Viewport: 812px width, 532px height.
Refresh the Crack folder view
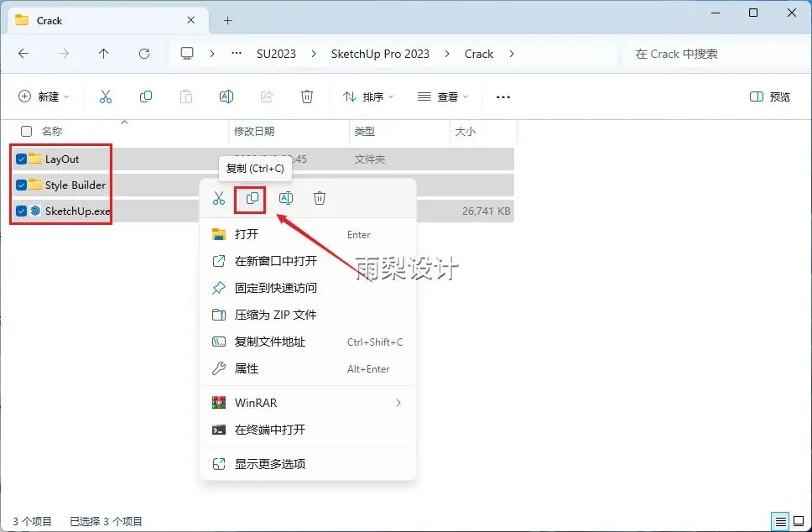(144, 54)
